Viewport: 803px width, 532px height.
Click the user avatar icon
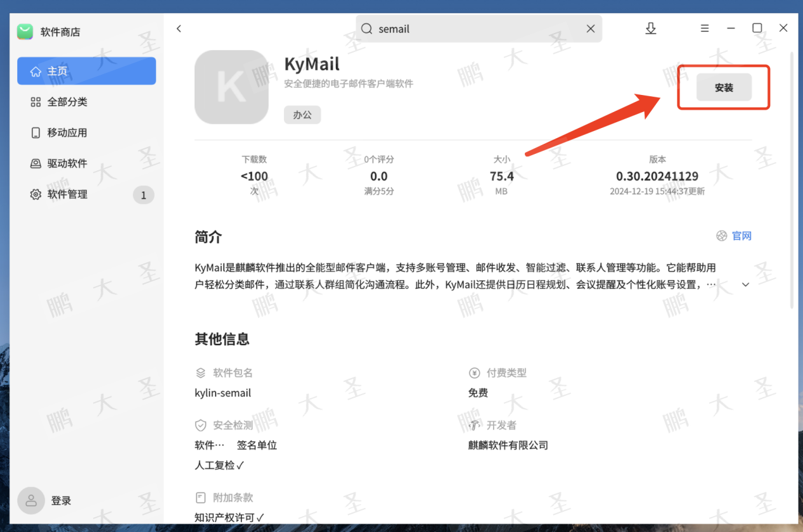click(x=31, y=500)
